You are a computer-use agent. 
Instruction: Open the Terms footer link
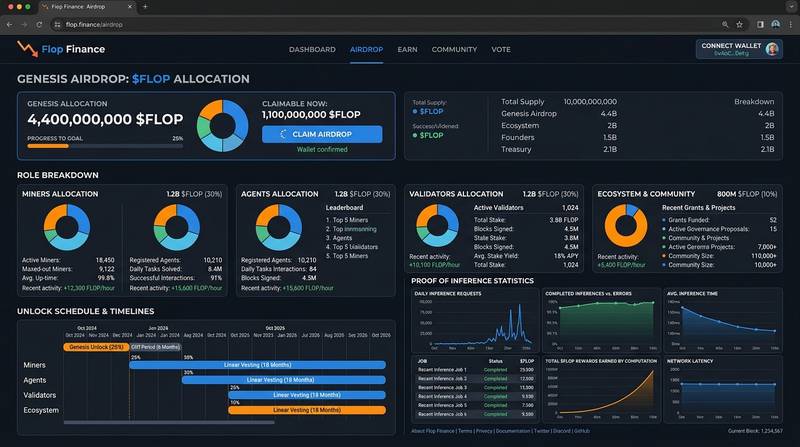[465, 431]
